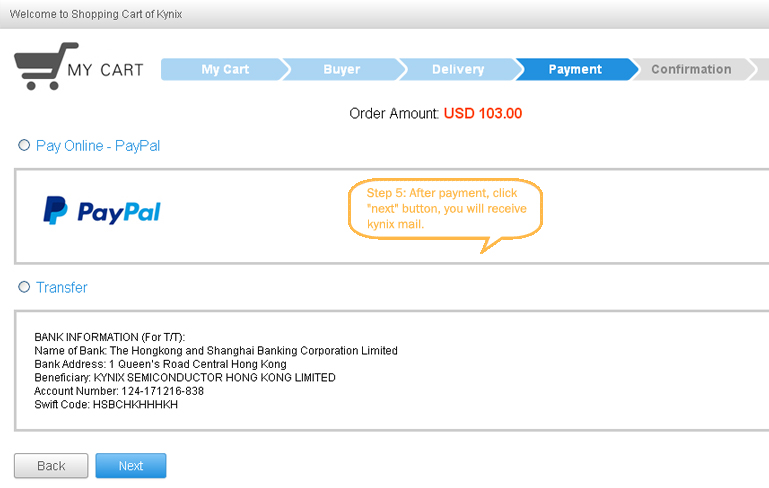Click the PayPal logo
Screen dimensions: 769x488
(x=102, y=211)
